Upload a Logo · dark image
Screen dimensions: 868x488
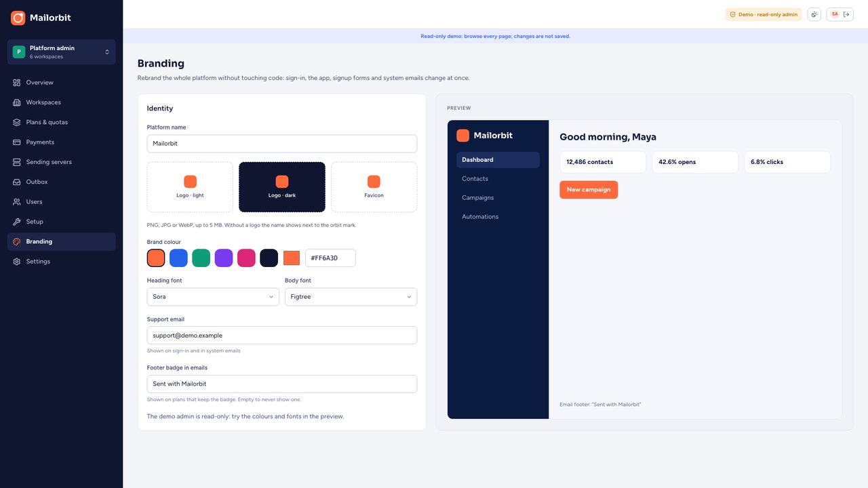click(282, 187)
